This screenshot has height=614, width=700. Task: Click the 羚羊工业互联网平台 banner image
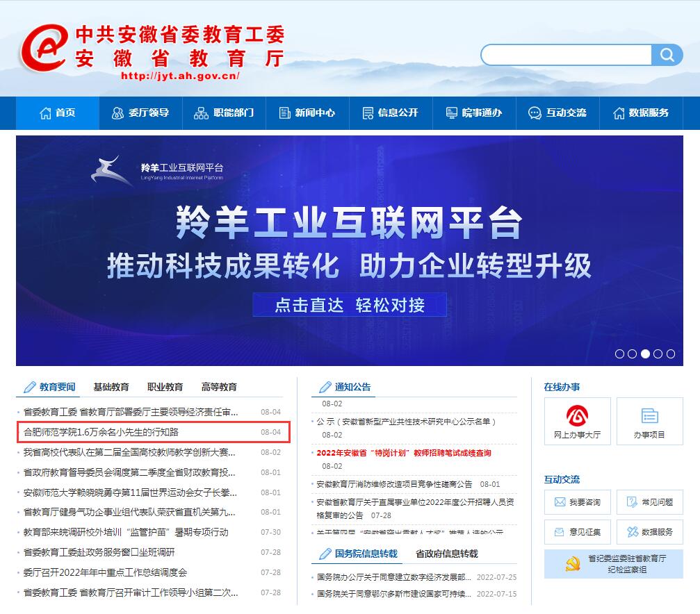pyautogui.click(x=349, y=250)
